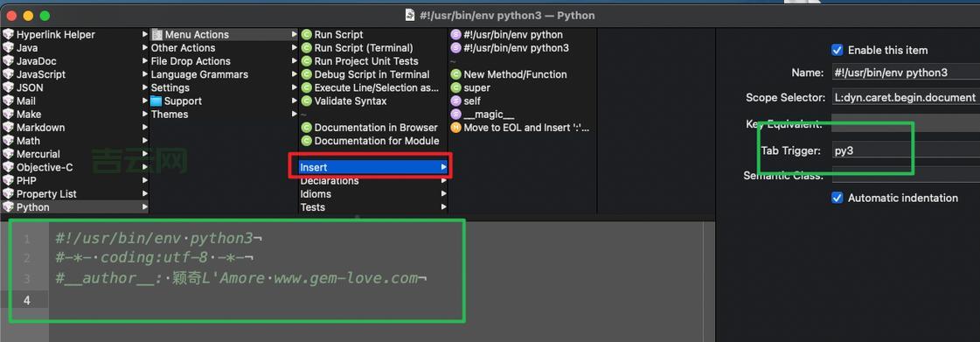Click the command icon beside Validate Syntax
The height and width of the screenshot is (342, 980).
coord(306,101)
